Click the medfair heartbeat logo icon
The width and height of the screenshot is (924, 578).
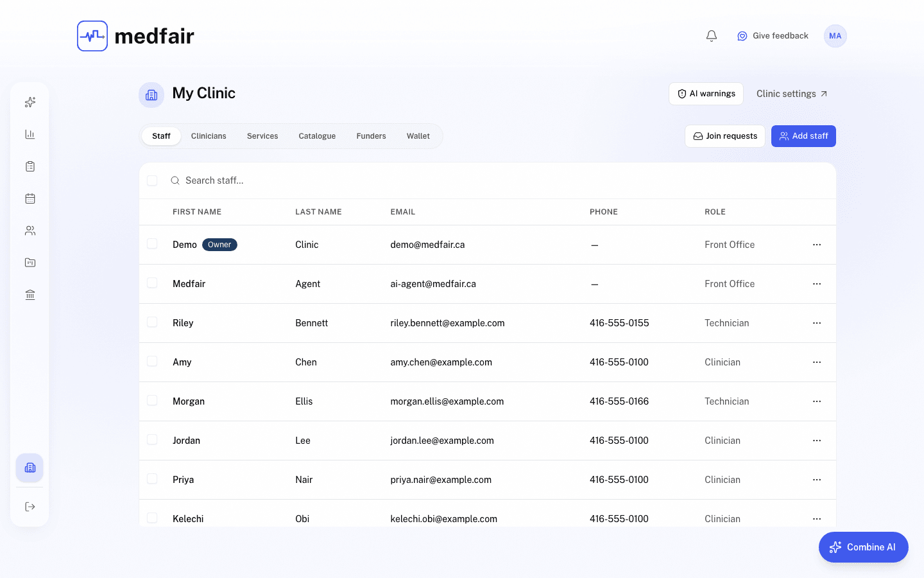(x=92, y=36)
